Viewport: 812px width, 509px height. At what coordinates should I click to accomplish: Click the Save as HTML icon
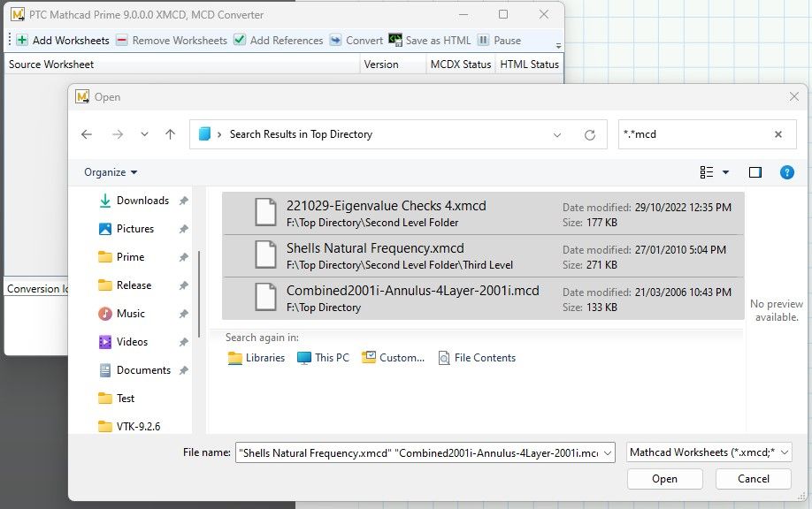[x=395, y=41]
